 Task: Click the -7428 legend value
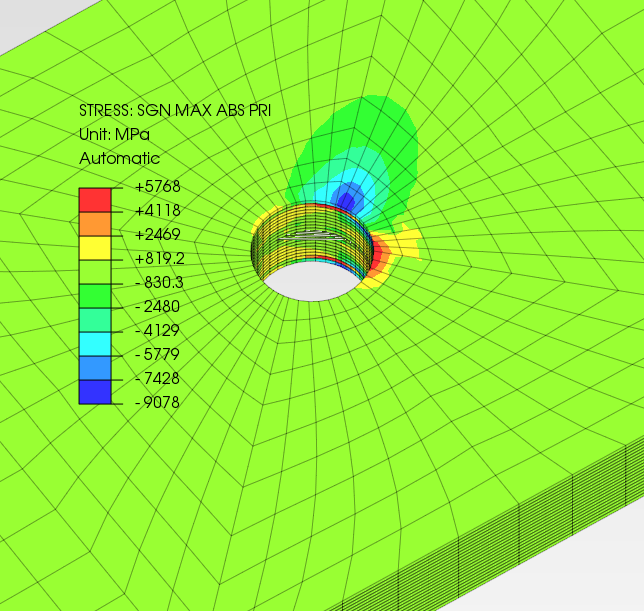(x=157, y=378)
